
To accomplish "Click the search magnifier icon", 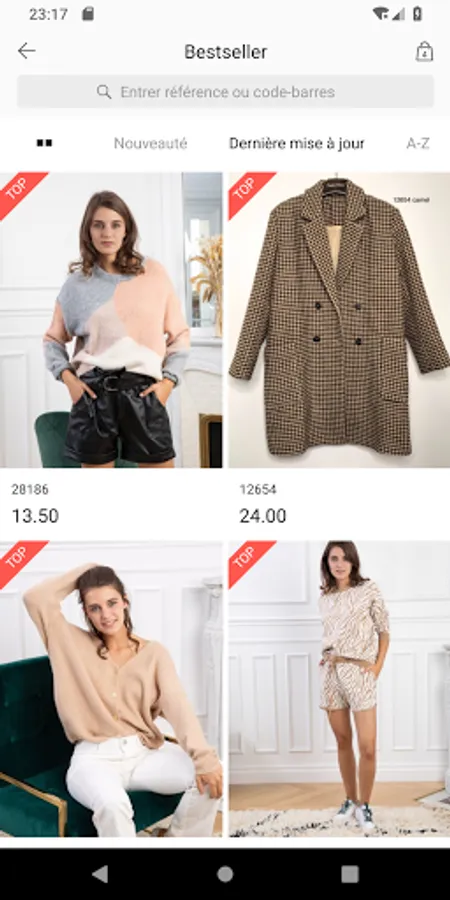I will (x=104, y=92).
